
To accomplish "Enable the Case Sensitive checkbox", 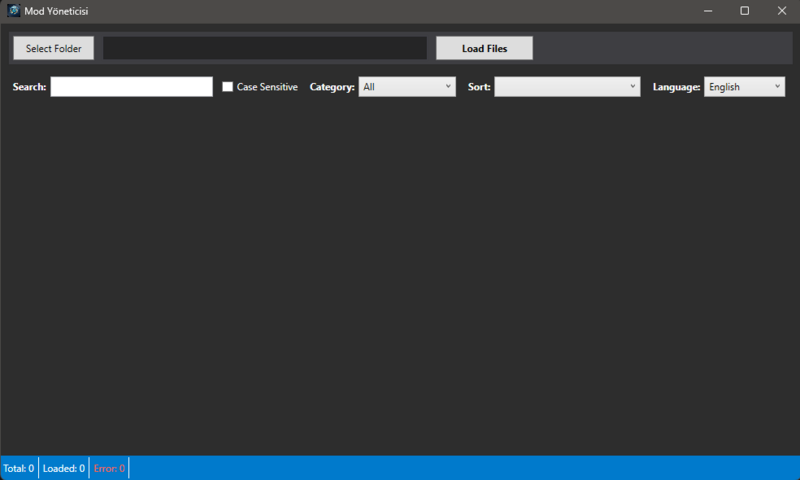I will coord(228,87).
